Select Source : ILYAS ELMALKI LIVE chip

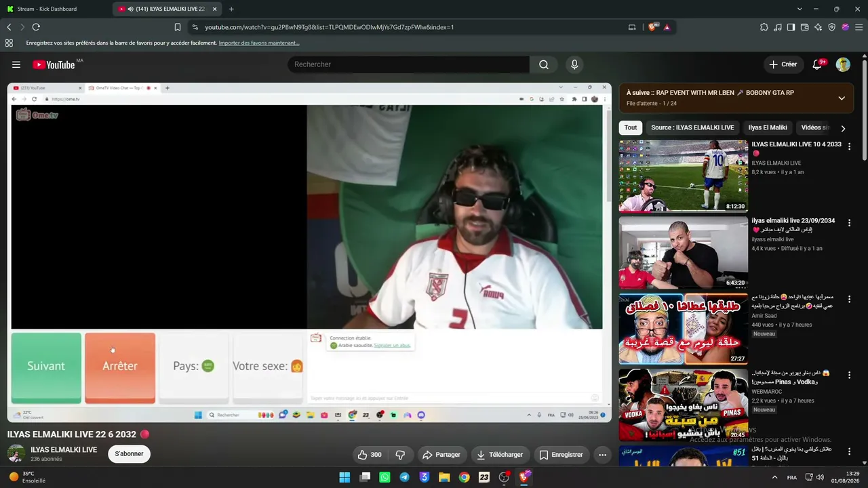pos(692,127)
